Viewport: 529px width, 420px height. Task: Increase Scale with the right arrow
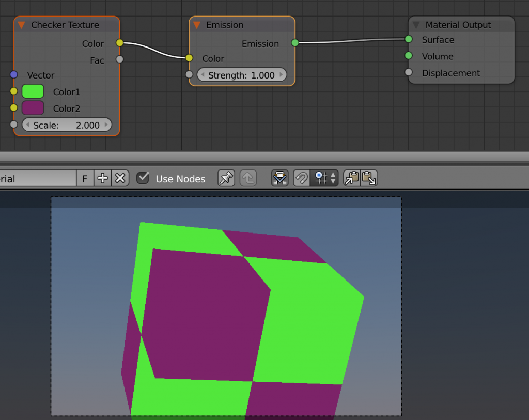(x=106, y=125)
